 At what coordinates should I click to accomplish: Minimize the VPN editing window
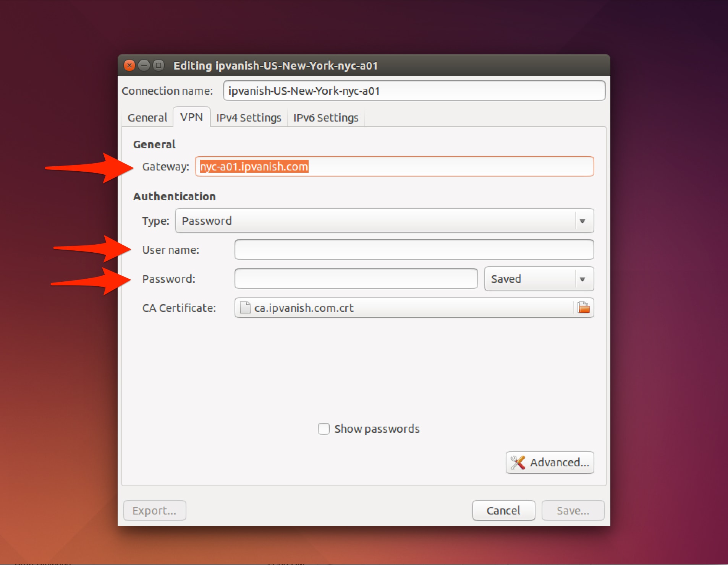144,65
